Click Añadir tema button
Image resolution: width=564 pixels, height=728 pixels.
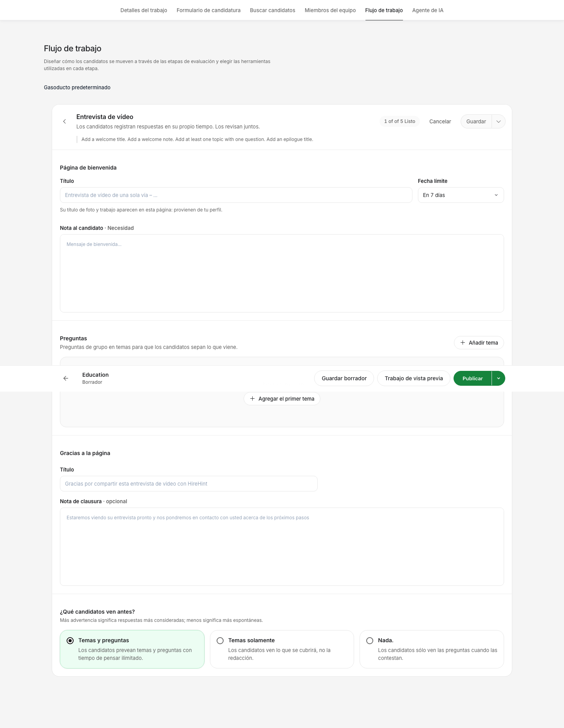tap(479, 343)
